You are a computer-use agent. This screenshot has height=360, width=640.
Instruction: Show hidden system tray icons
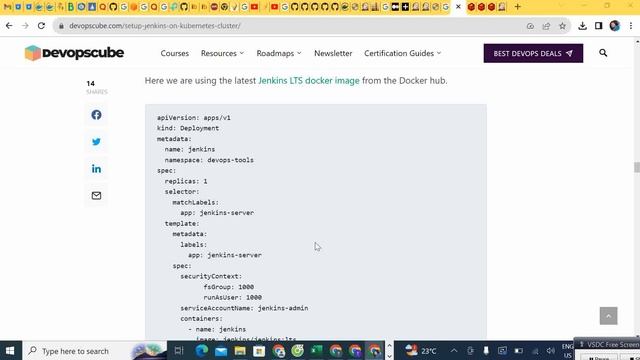tap(454, 351)
